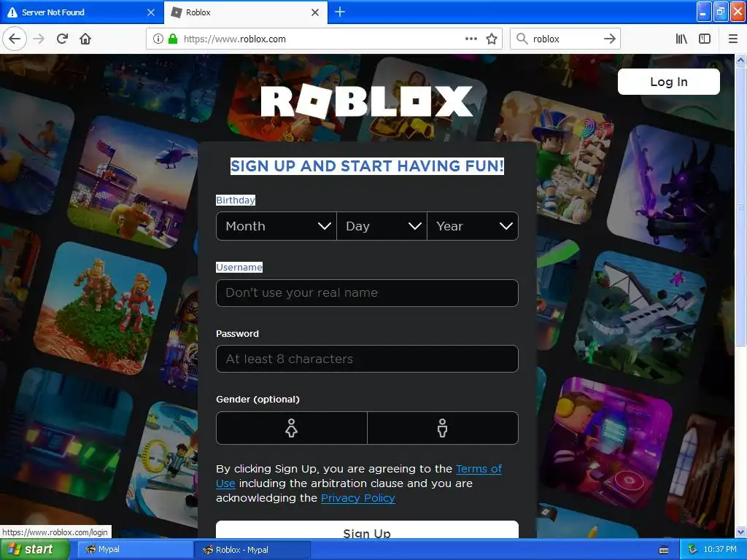Click the green secure padlock icon
Viewport: 747px width, 560px height.
click(x=173, y=39)
